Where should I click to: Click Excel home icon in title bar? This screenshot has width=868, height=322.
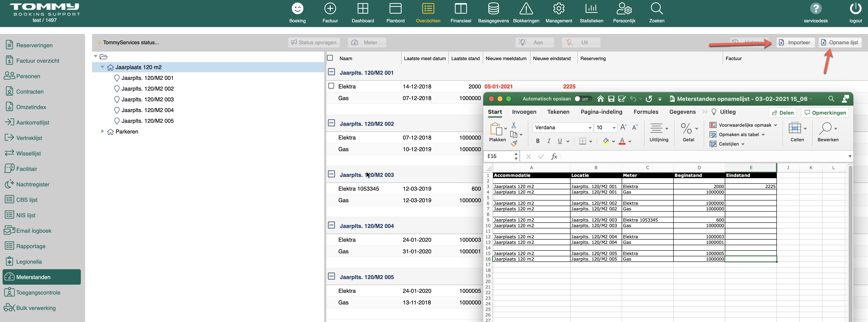point(600,99)
